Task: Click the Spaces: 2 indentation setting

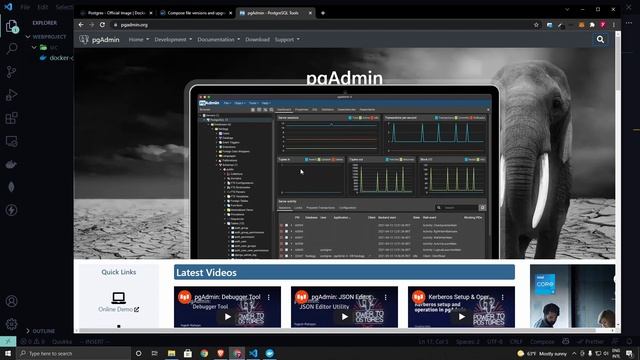Action: [468, 342]
